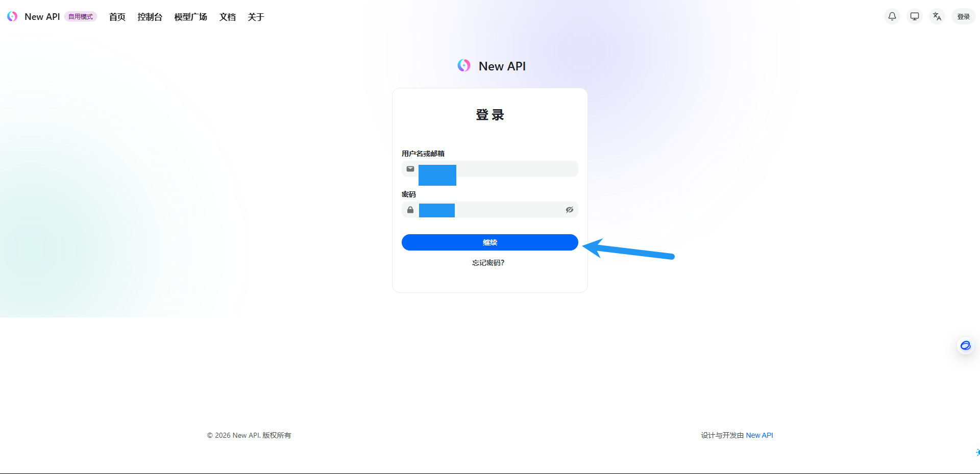This screenshot has width=980, height=474.
Task: Click the 忘记密码? link
Action: click(x=488, y=263)
